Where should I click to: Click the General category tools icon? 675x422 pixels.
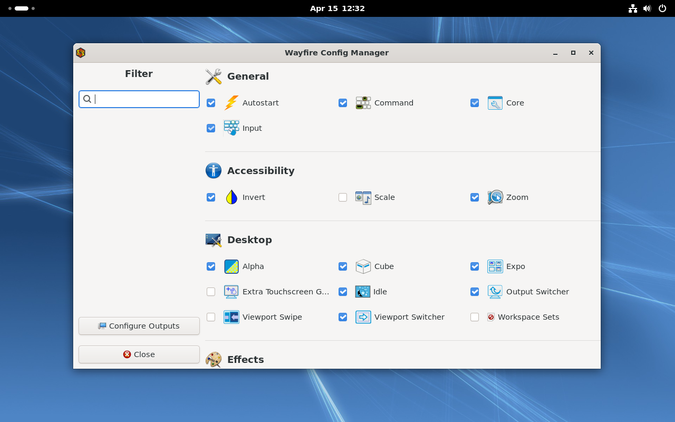tap(214, 77)
